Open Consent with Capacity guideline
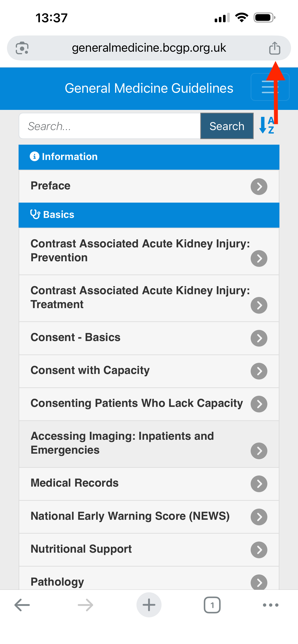The width and height of the screenshot is (298, 644). (149, 371)
